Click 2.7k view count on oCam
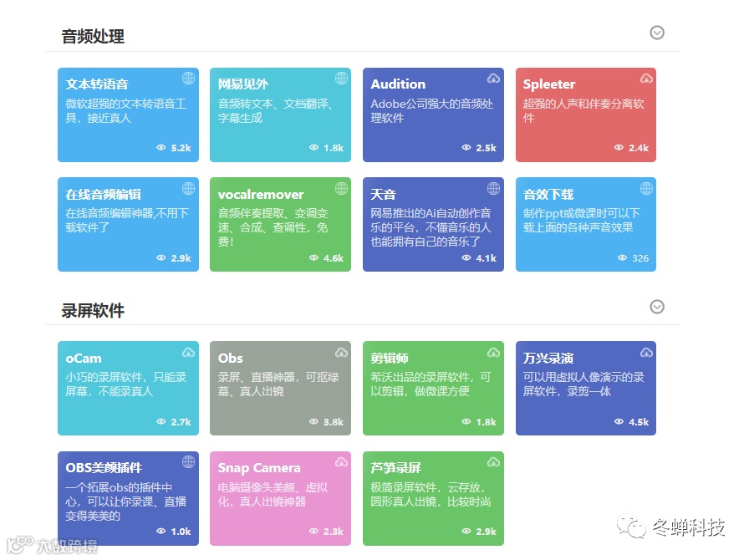 click(x=181, y=422)
